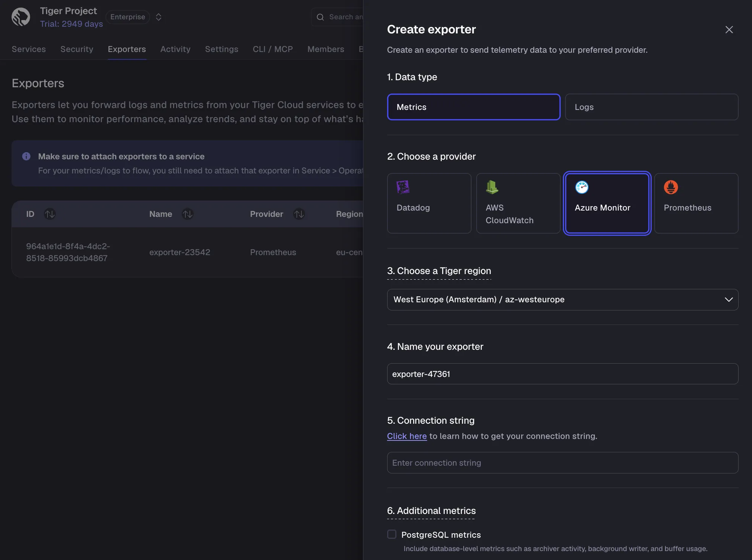
Task: Choose the Datadog provider card
Action: click(x=429, y=203)
